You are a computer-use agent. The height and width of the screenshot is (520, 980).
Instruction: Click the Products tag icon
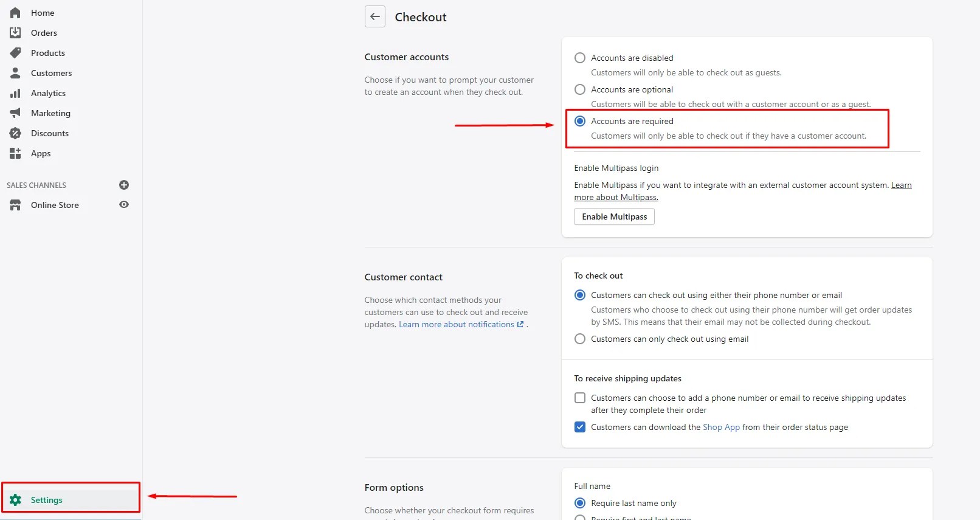(x=15, y=53)
